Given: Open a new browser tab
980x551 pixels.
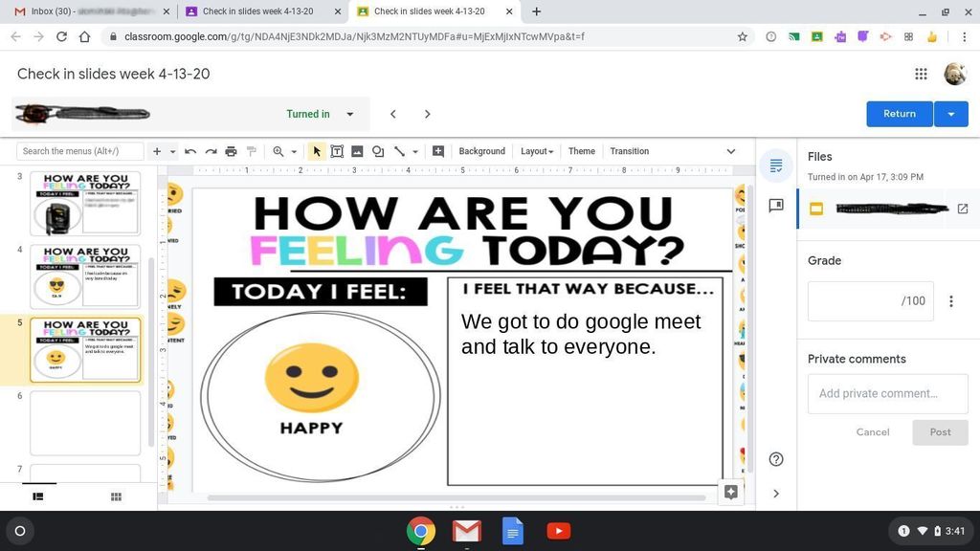Looking at the screenshot, I should 536,11.
